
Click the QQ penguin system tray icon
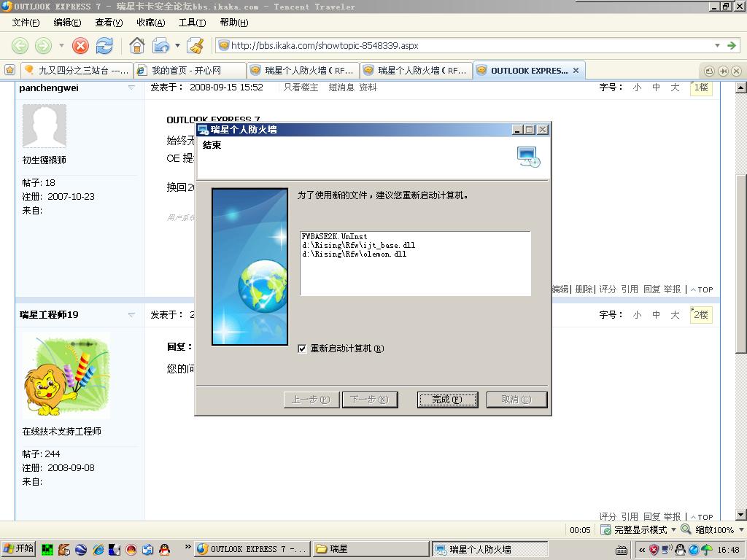681,550
